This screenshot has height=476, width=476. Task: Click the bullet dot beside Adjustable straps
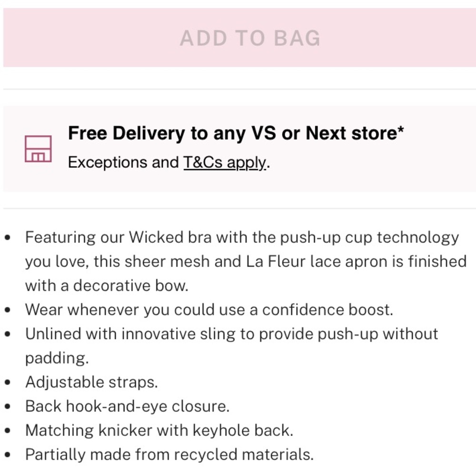click(x=8, y=383)
